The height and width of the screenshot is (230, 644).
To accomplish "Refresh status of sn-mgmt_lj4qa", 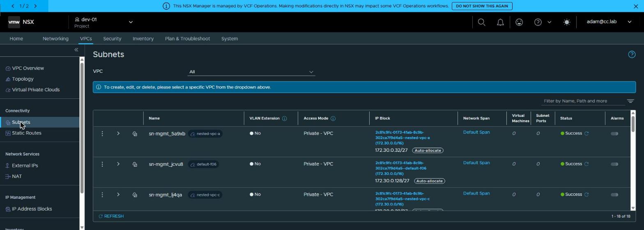I will click(x=586, y=195).
